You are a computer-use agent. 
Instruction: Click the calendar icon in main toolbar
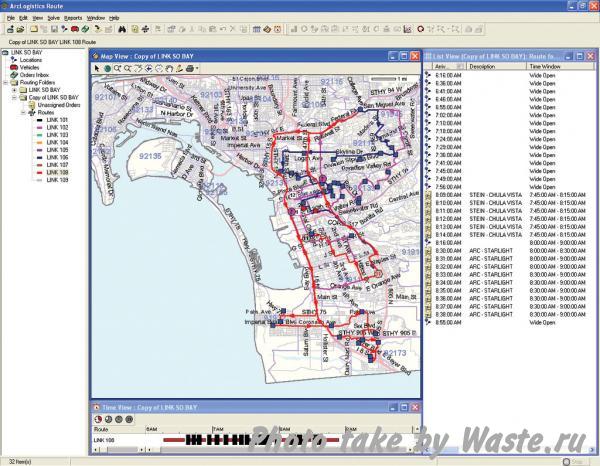pyautogui.click(x=257, y=29)
